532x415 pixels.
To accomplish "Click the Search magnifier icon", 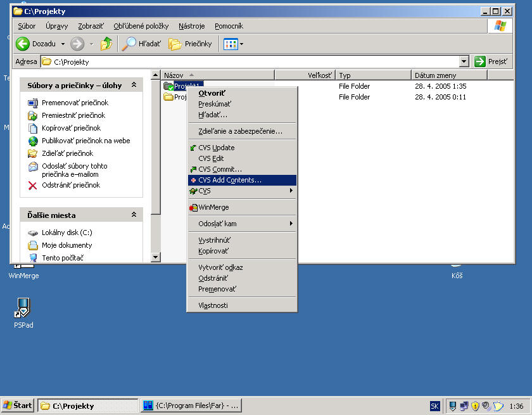I will (129, 44).
